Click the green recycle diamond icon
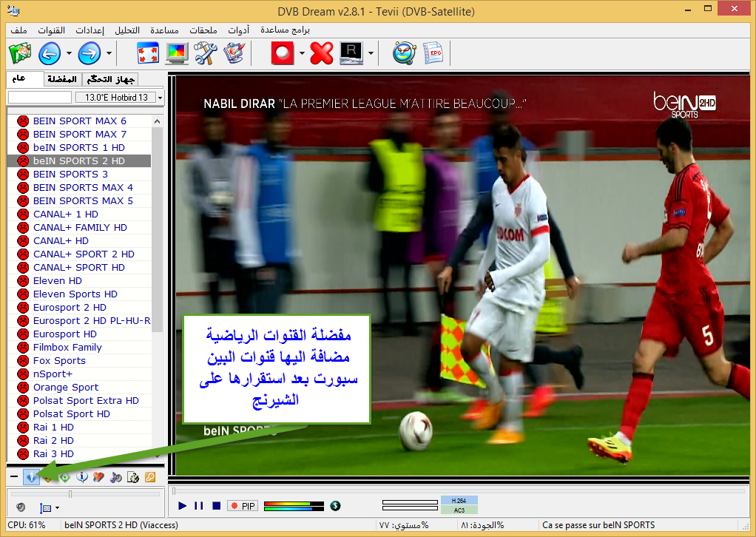756x537 pixels. pyautogui.click(x=64, y=477)
